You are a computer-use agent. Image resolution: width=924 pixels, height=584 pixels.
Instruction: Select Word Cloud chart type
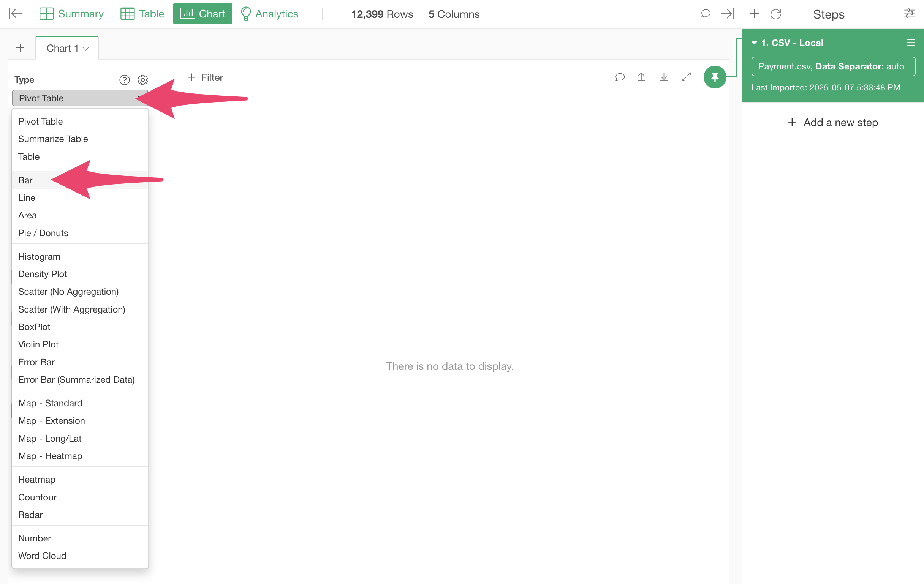(x=80, y=556)
